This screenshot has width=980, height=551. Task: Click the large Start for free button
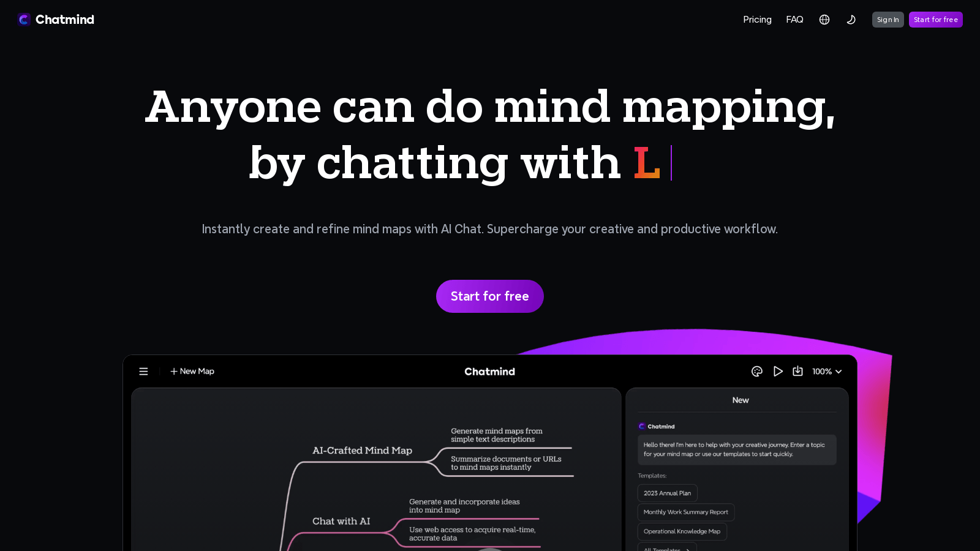[490, 296]
